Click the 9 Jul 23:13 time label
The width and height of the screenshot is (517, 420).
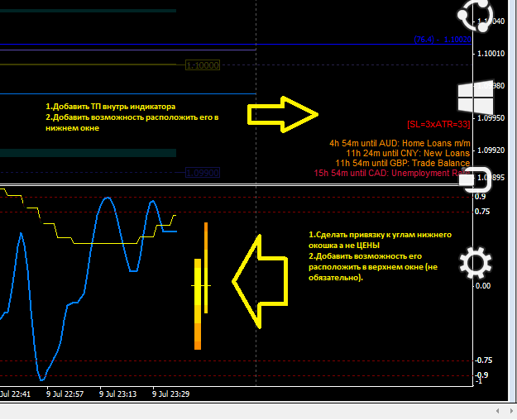point(117,394)
